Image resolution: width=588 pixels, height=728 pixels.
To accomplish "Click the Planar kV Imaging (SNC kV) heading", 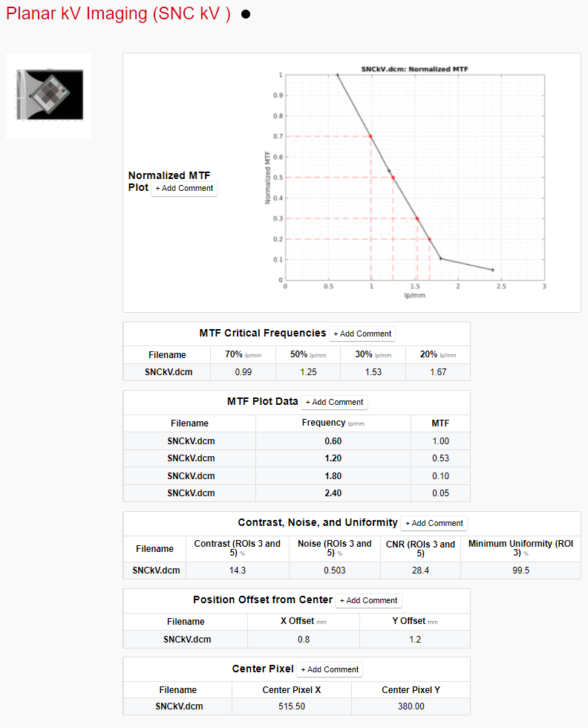I will tap(118, 15).
